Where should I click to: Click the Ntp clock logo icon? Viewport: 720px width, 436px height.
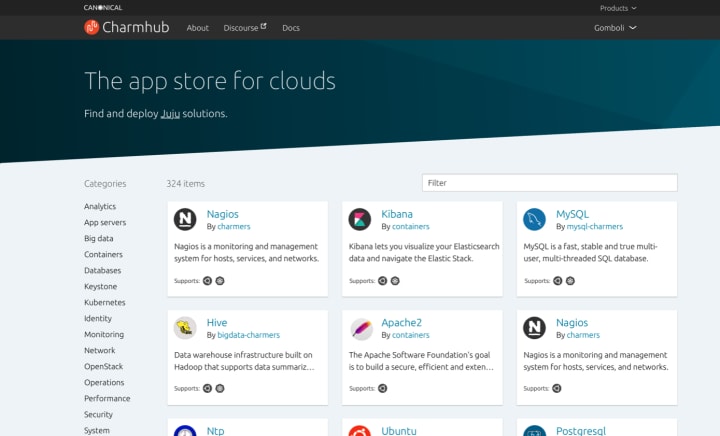(185, 430)
